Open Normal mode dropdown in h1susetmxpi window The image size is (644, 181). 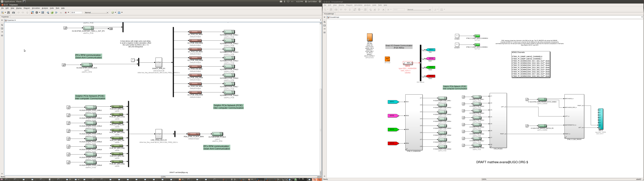(419, 10)
